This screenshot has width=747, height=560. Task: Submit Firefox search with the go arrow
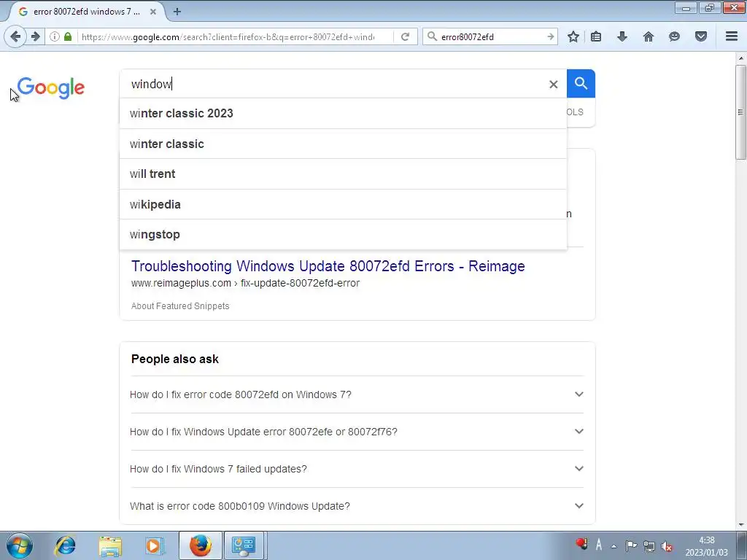(x=550, y=36)
